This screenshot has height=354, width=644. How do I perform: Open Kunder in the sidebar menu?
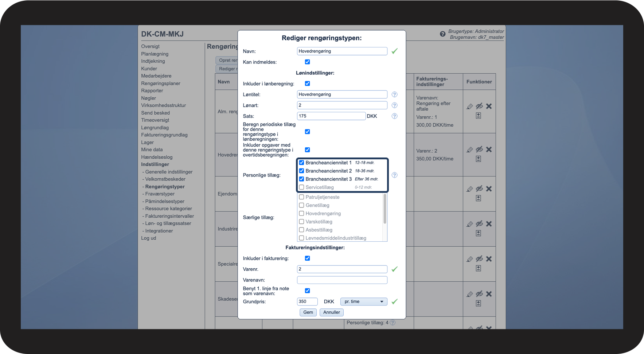click(x=149, y=69)
